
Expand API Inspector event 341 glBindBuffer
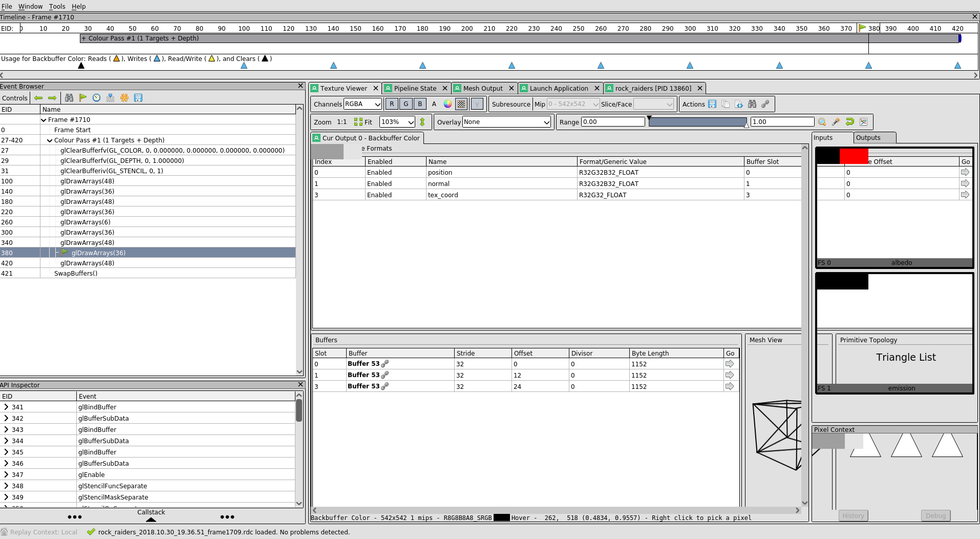click(6, 407)
